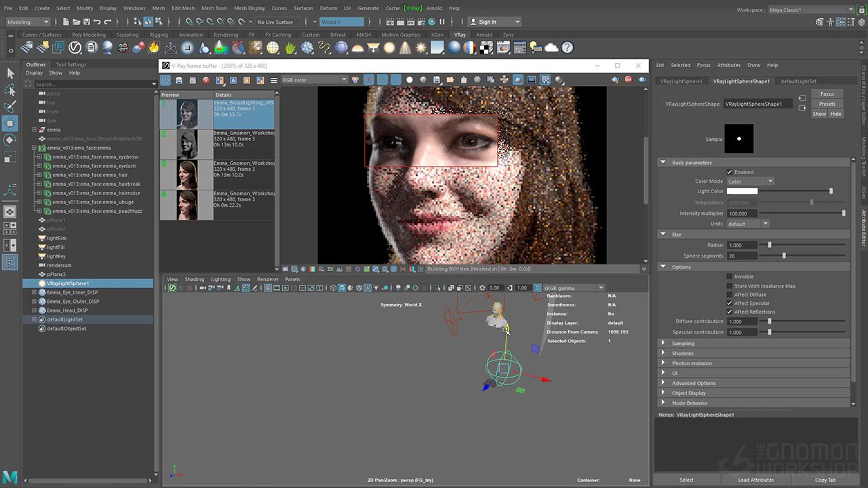Viewport: 868px width, 488px height.
Task: Select the Move tool in the toolbox
Action: click(x=10, y=123)
